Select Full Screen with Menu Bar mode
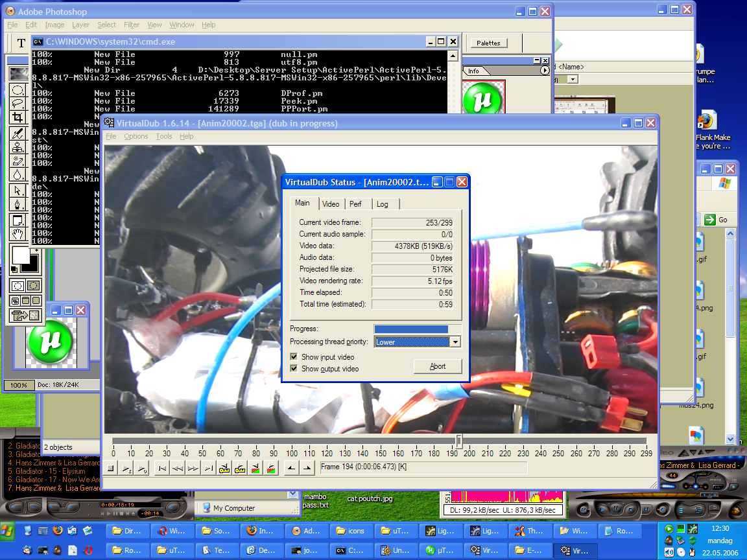Image resolution: width=747 pixels, height=560 pixels. [x=26, y=301]
